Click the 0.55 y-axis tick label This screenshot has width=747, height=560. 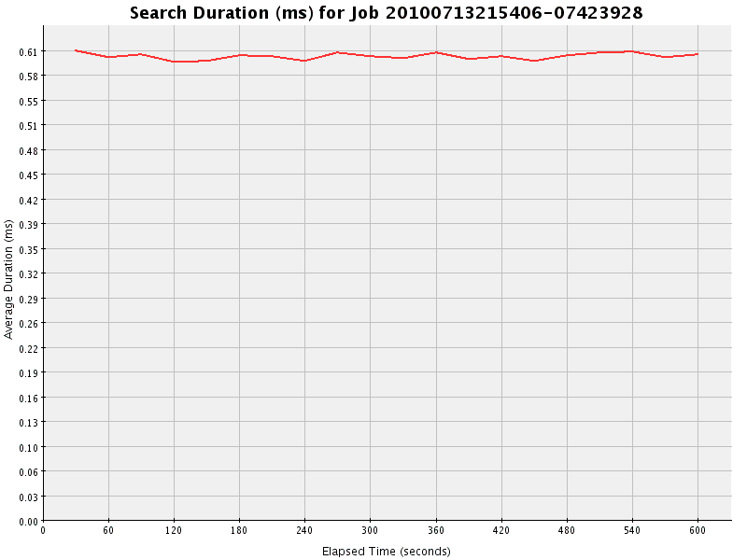(x=28, y=102)
